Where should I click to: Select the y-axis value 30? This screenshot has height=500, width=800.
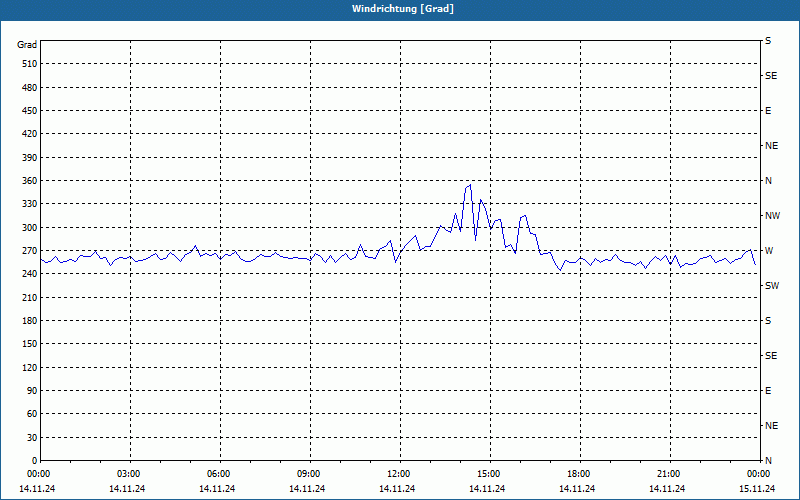[x=32, y=438]
